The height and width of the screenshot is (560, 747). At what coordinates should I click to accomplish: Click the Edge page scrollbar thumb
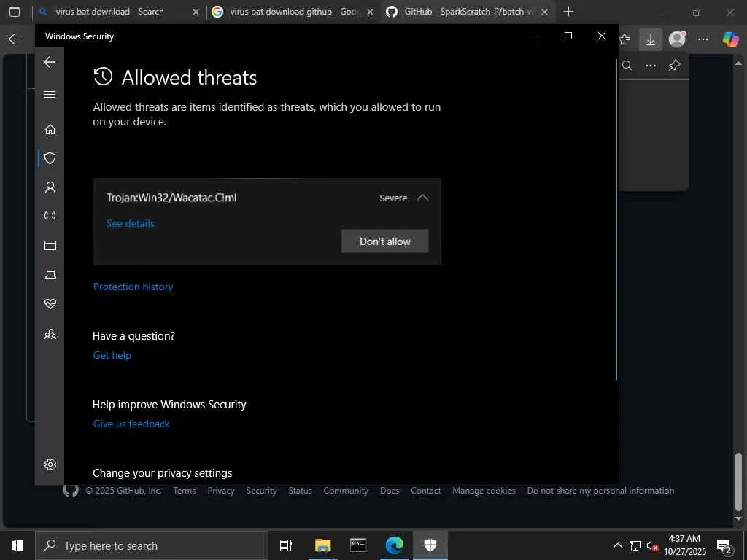pos(738,481)
